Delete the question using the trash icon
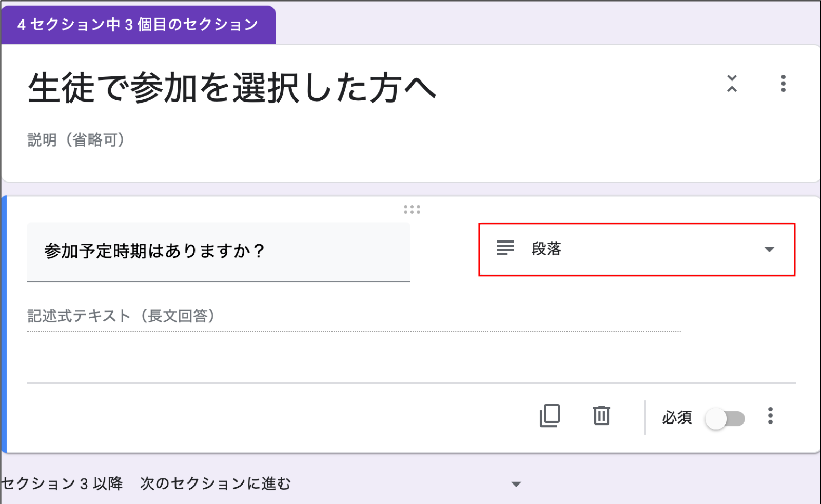This screenshot has width=821, height=504. point(601,415)
